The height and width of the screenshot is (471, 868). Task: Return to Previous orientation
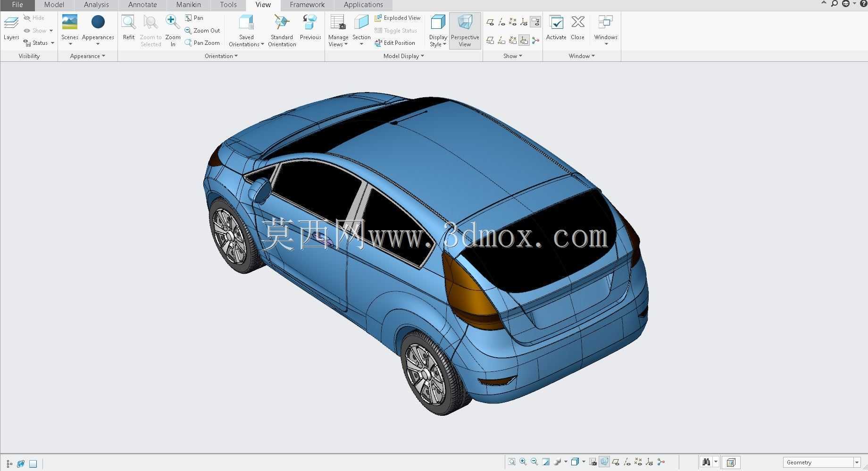(310, 27)
